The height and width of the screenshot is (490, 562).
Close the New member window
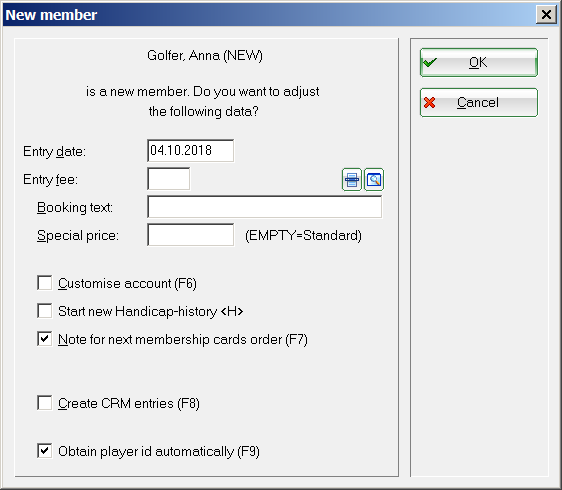(x=546, y=15)
